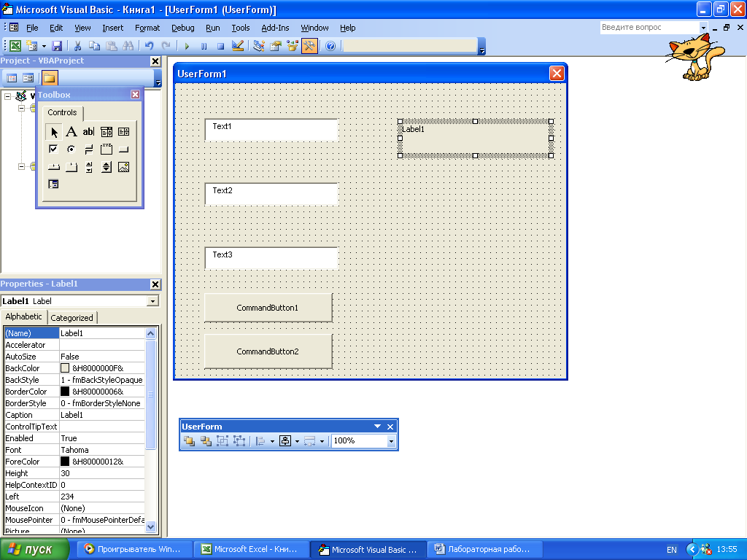Image resolution: width=747 pixels, height=560 pixels.
Task: Select the Image tool in Toolbox
Action: click(123, 167)
